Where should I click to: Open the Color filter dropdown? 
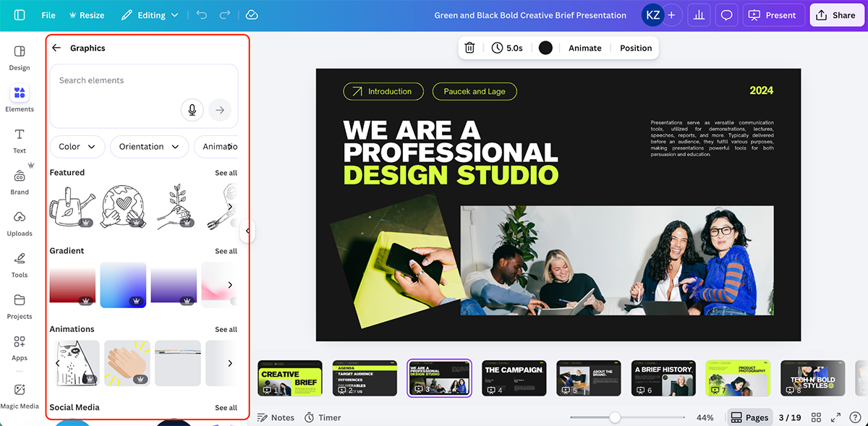pyautogui.click(x=77, y=146)
